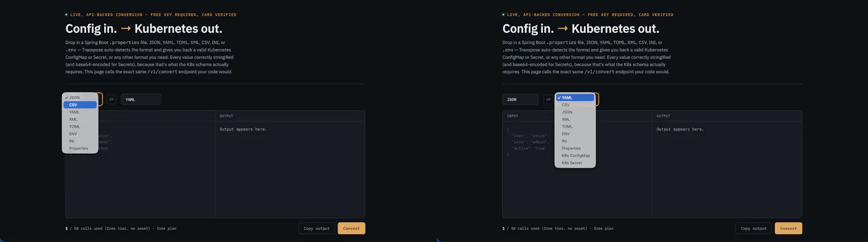This screenshot has height=242, width=868.
Task: Choose K8s Secret output format
Action: (575, 163)
